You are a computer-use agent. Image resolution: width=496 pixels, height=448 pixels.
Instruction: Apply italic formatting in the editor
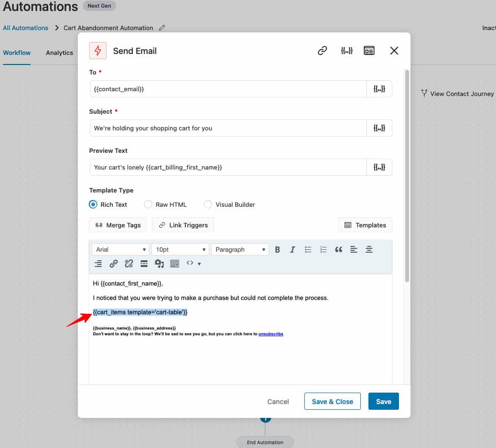(x=292, y=249)
